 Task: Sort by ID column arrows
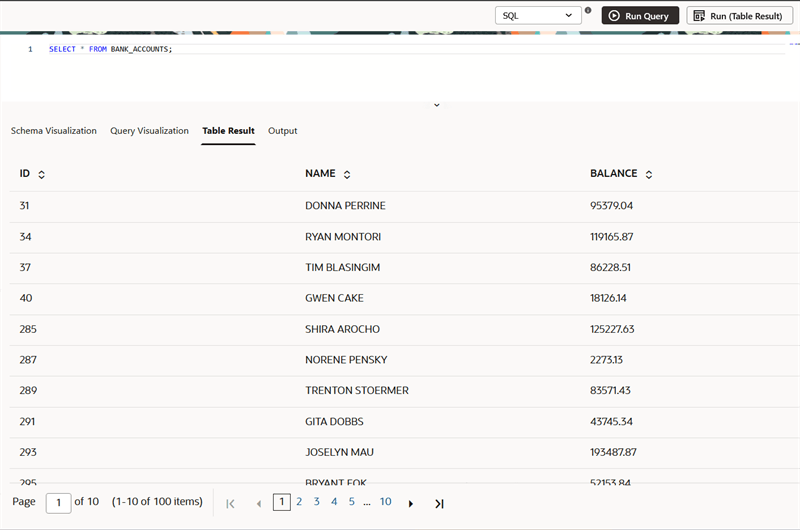click(x=41, y=174)
